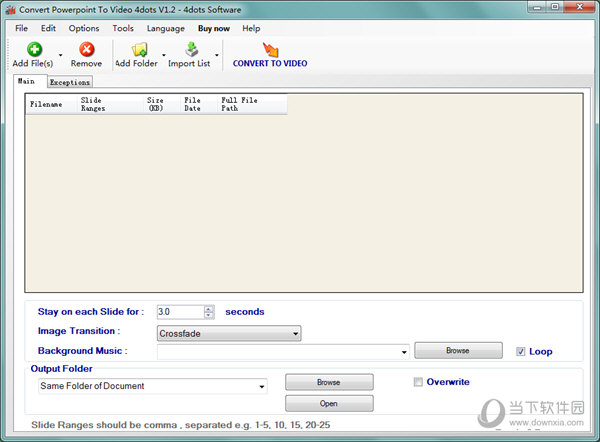Open the File menu
The height and width of the screenshot is (442, 600).
21,28
